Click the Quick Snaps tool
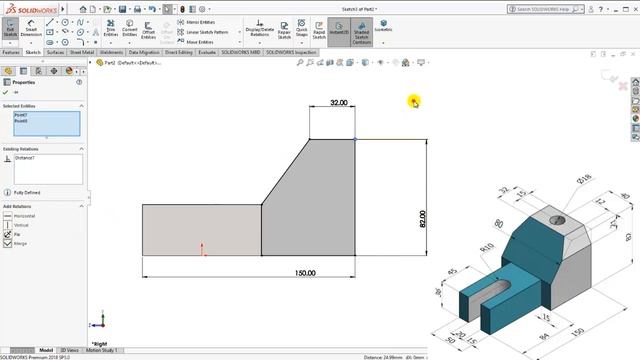 302,27
